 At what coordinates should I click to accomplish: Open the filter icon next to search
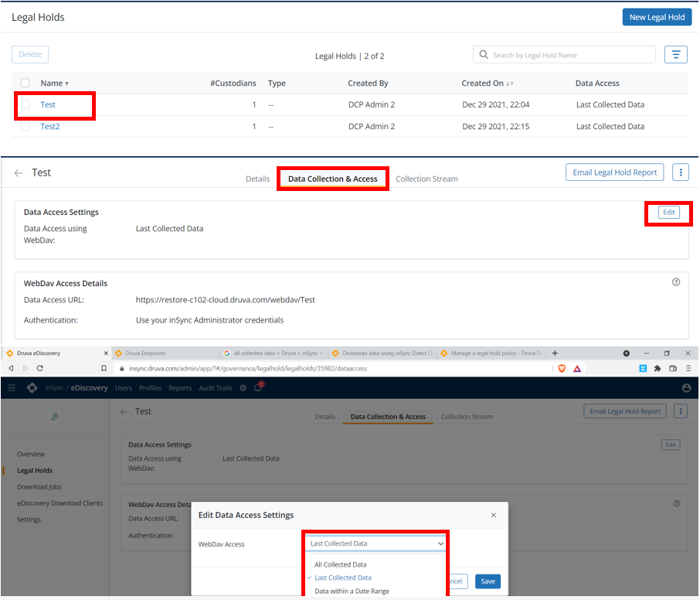pyautogui.click(x=676, y=54)
